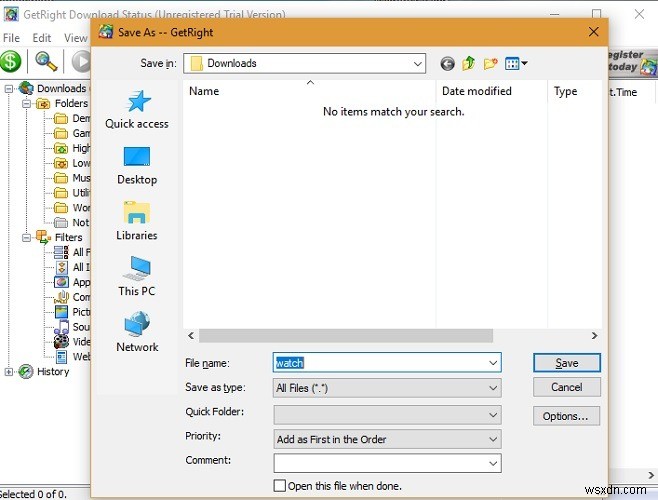Open the View menu icon in Save As dialog

516,64
